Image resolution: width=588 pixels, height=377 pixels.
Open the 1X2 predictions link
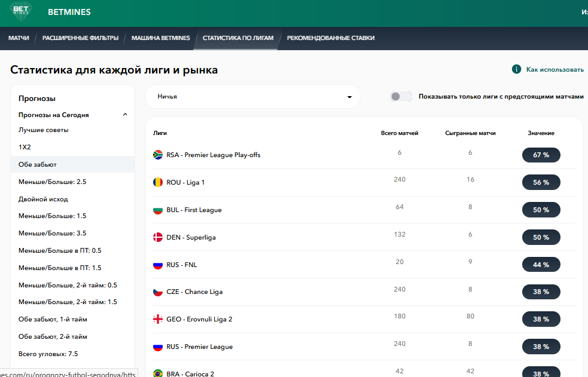[25, 147]
